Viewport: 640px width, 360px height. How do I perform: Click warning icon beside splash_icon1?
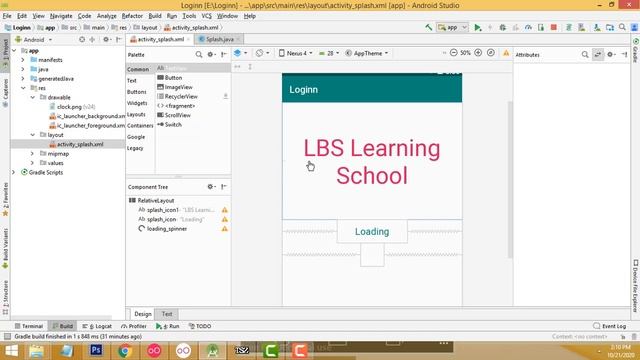224,210
